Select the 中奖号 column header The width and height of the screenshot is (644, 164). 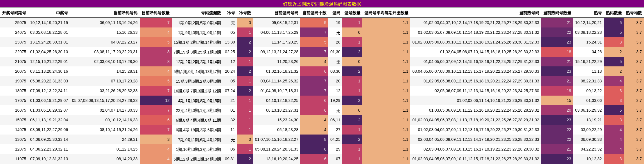tap(62, 13)
